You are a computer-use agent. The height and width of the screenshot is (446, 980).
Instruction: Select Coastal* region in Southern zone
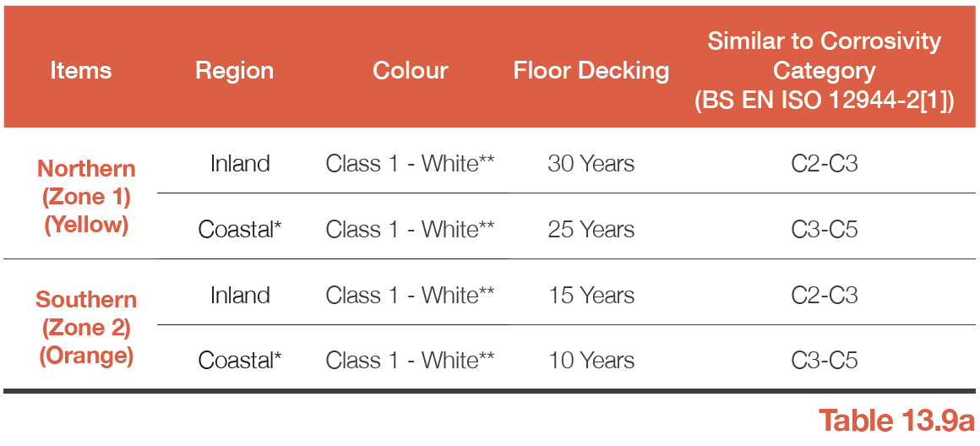[x=240, y=361]
